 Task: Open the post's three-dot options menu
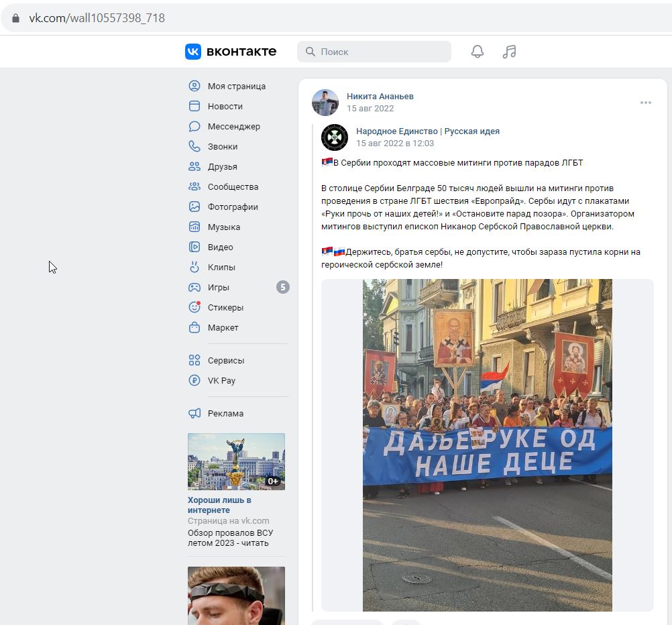pyautogui.click(x=645, y=103)
